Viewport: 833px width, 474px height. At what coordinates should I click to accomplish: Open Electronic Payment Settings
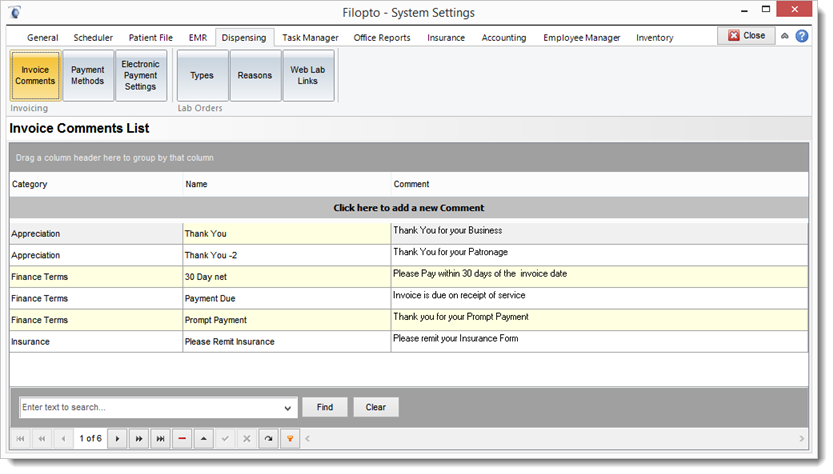point(141,75)
